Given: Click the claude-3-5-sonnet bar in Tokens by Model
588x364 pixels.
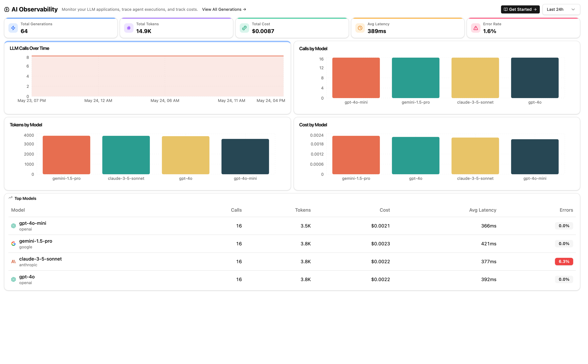Looking at the screenshot, I should pyautogui.click(x=126, y=155).
